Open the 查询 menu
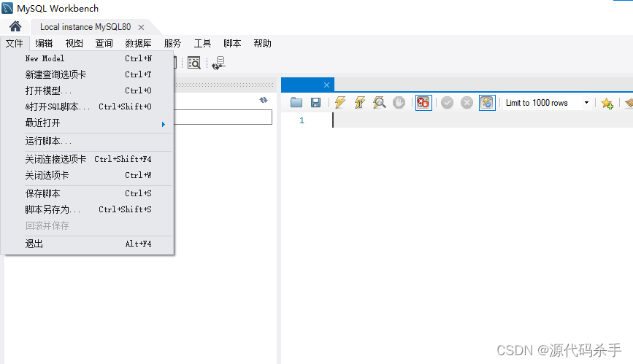The height and width of the screenshot is (364, 633). 104,43
